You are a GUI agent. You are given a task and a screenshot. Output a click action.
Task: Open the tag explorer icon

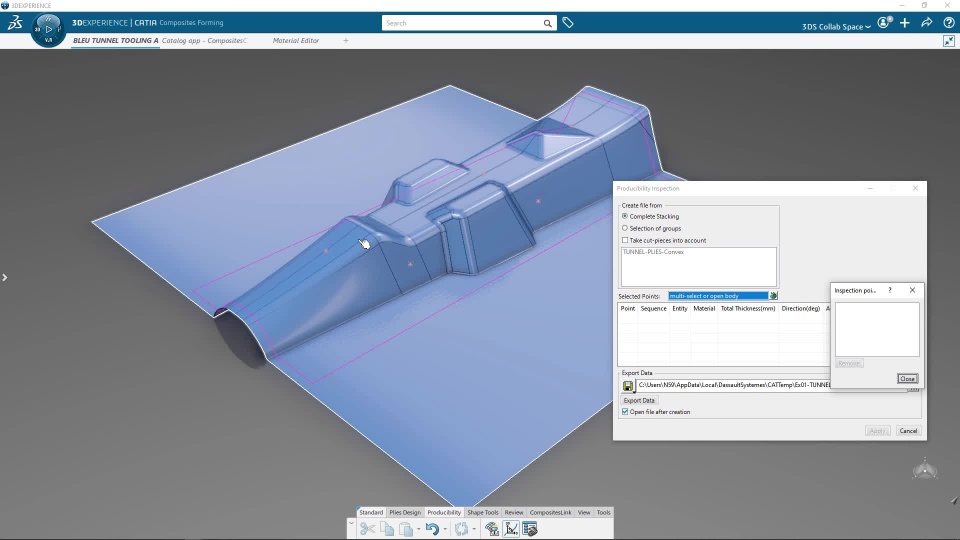pos(568,23)
